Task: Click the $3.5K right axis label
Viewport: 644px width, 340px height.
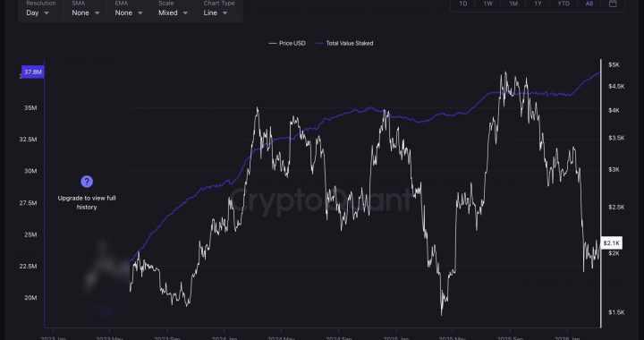Action: click(x=616, y=138)
